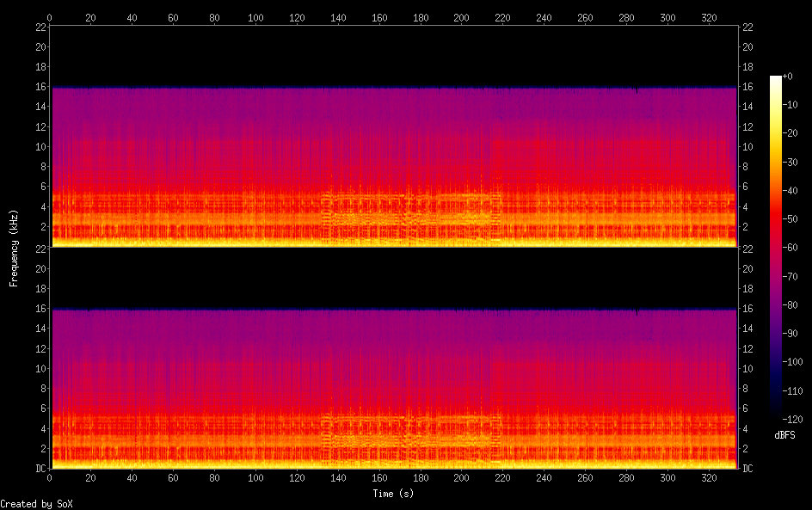Select the '-100' color scale label

tap(793, 362)
